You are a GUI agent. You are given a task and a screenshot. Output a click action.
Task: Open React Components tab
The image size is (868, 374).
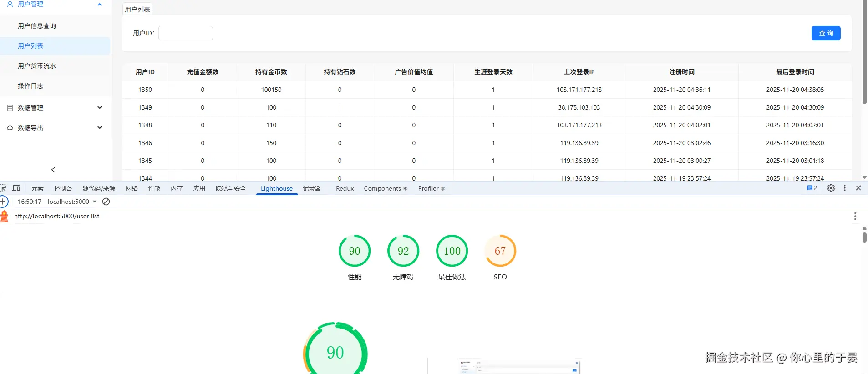[386, 188]
